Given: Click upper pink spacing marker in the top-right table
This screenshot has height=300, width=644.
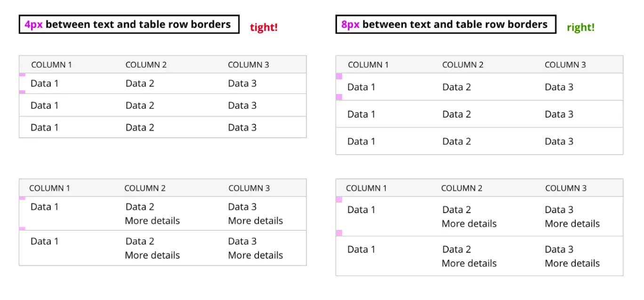Looking at the screenshot, I should click(339, 76).
